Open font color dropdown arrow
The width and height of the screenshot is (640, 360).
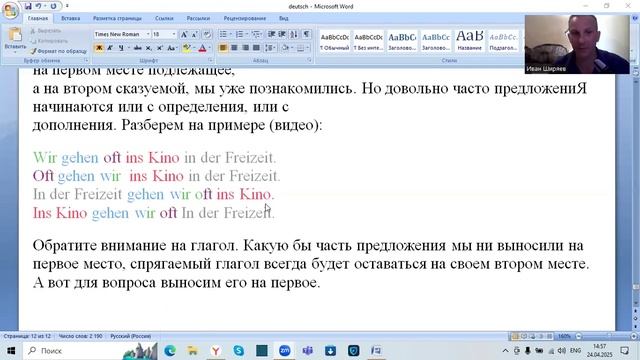point(209,48)
